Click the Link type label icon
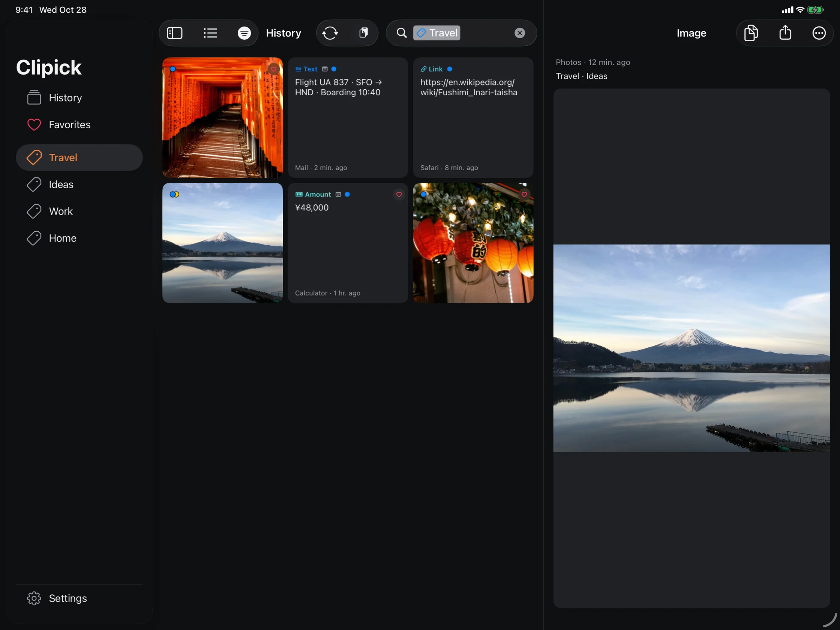 click(423, 69)
